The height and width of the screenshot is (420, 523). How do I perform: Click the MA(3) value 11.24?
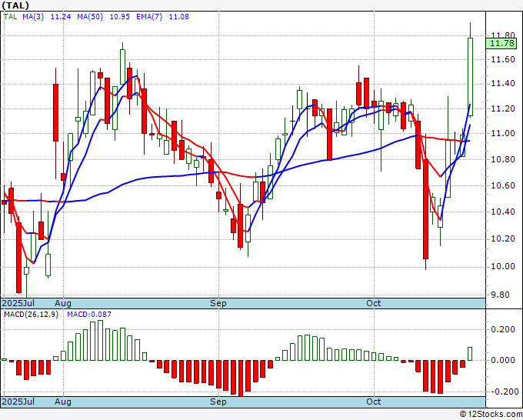61,17
